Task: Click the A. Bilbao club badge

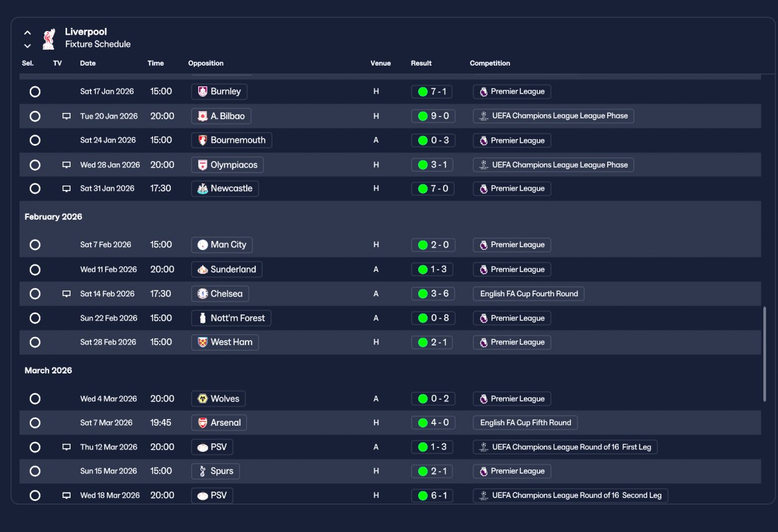Action: [202, 116]
